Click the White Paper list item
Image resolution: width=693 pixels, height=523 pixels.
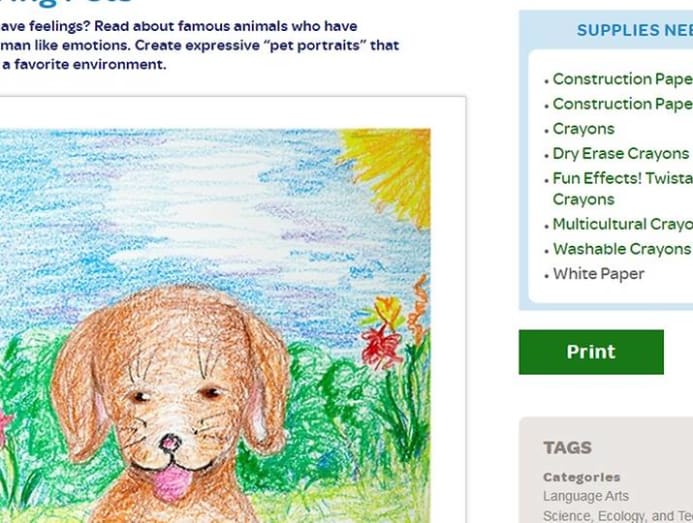(598, 274)
